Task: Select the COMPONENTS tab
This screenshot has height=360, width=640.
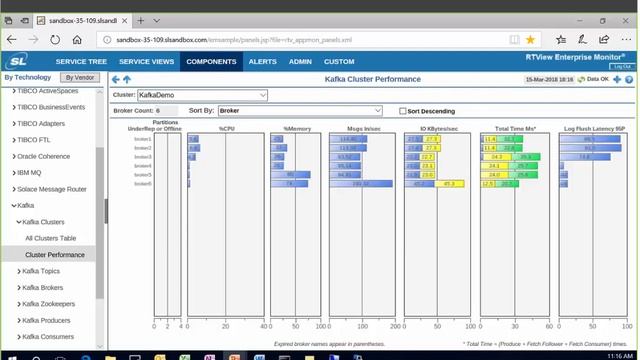Action: pyautogui.click(x=211, y=62)
